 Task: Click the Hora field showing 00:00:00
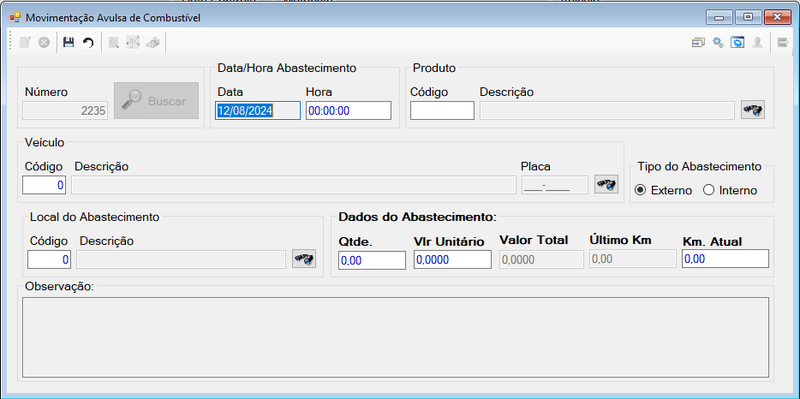click(x=348, y=111)
